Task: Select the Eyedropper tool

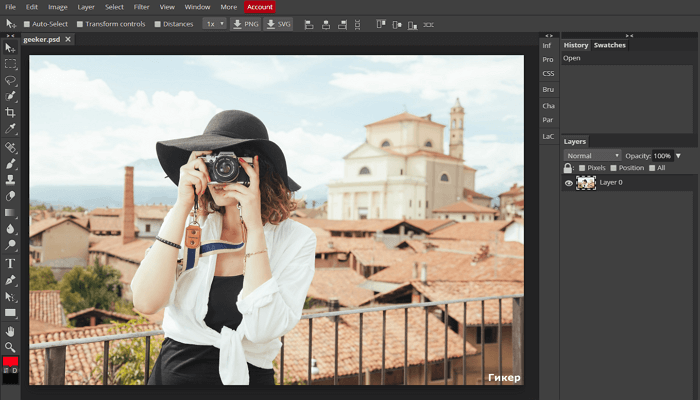Action: [11, 129]
